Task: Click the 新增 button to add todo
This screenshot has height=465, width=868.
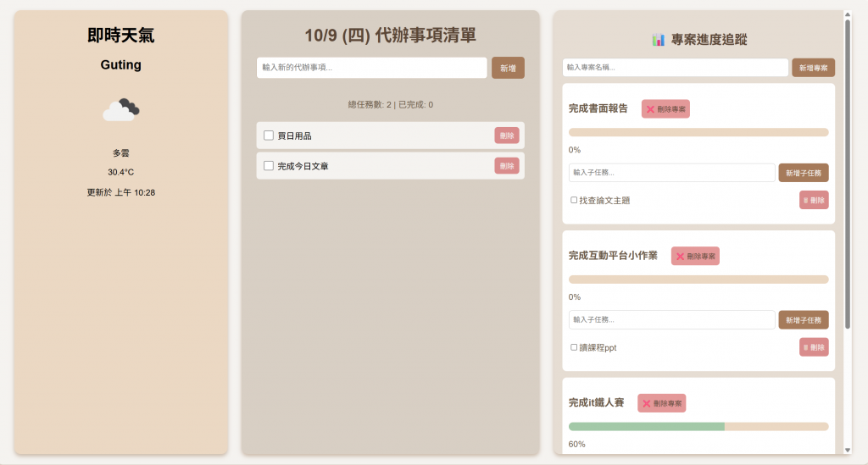Action: pyautogui.click(x=509, y=68)
